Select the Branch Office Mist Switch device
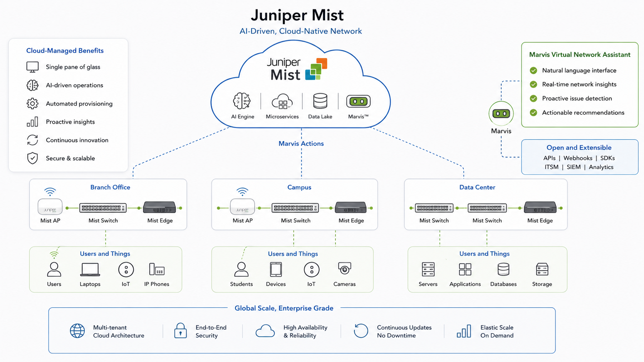644x362 pixels. tap(103, 208)
